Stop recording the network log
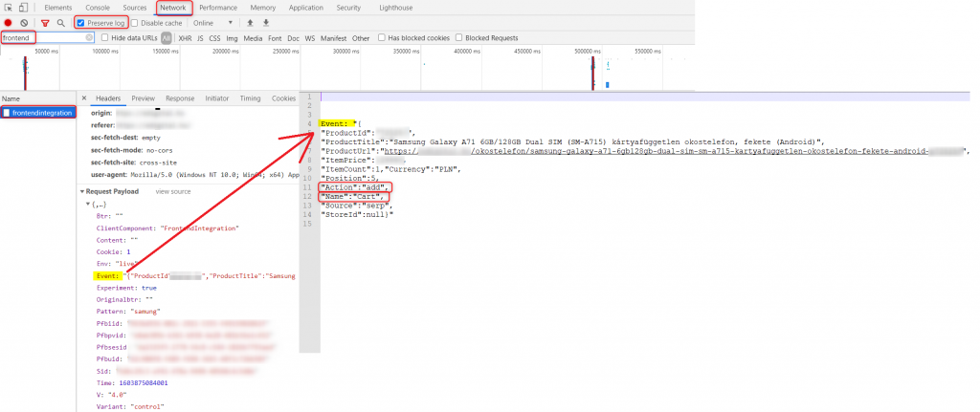 click(8, 23)
